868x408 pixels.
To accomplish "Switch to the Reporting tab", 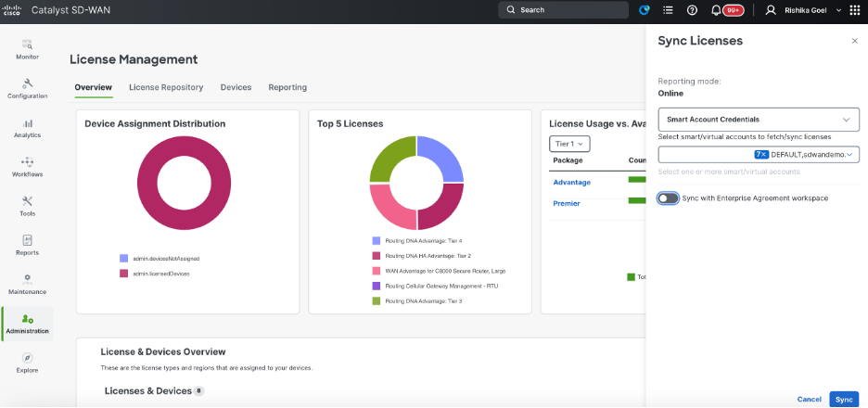I will click(x=287, y=87).
